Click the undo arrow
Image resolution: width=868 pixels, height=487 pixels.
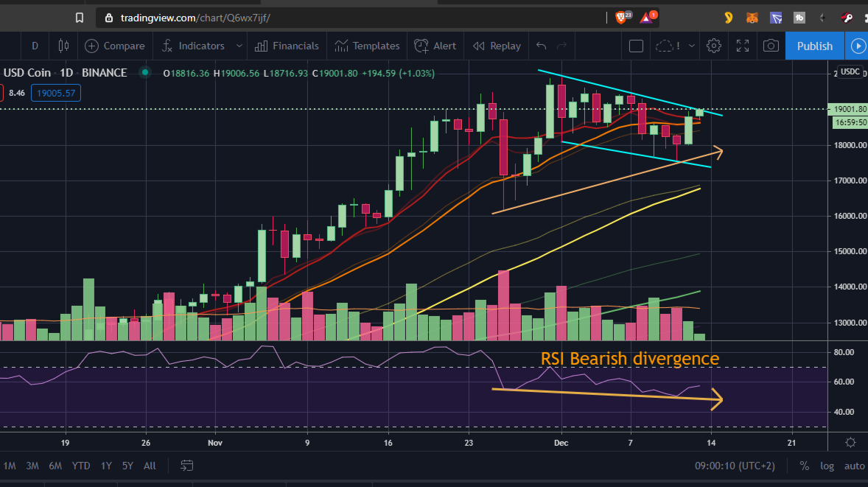[x=542, y=46]
